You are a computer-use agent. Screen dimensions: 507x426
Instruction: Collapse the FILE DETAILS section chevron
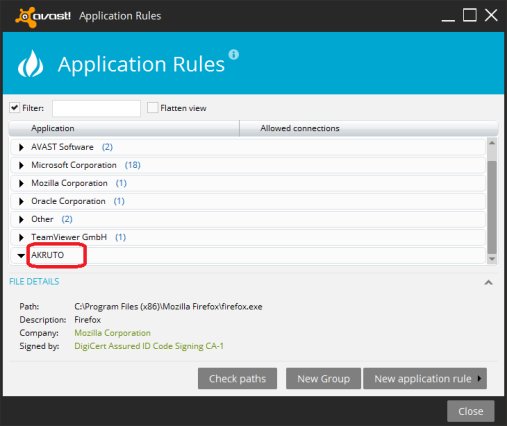(x=488, y=283)
